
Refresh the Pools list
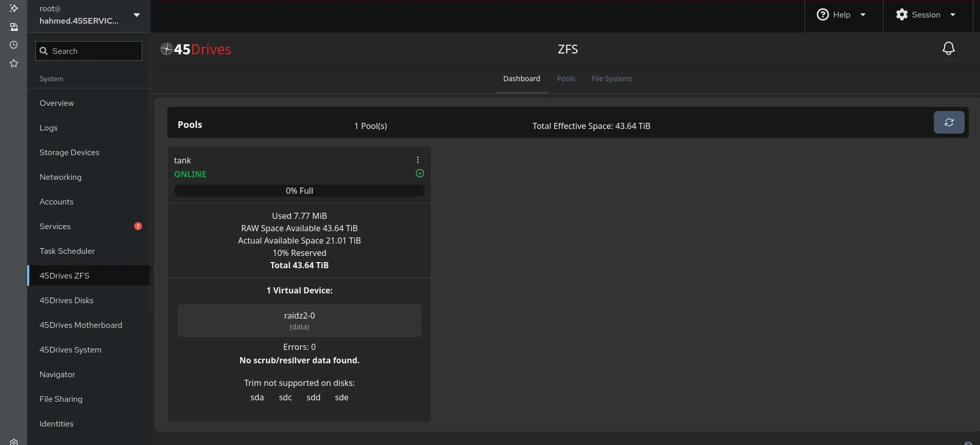click(949, 122)
